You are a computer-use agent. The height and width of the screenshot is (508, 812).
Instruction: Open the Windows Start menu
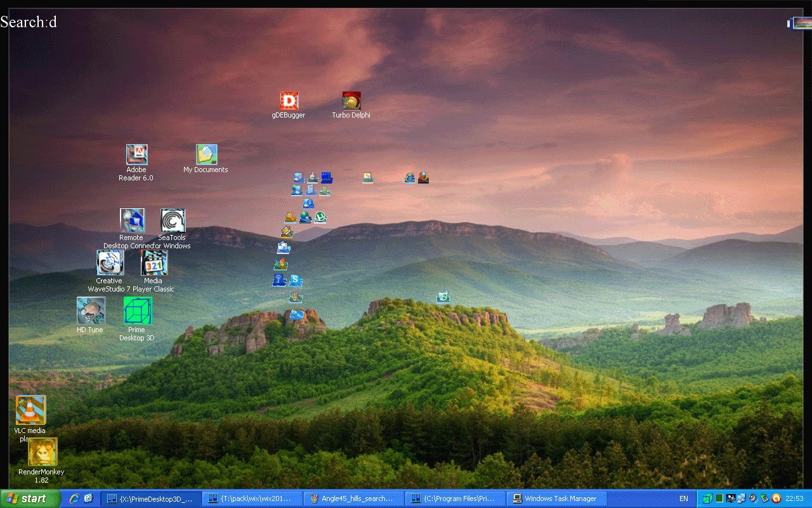29,498
